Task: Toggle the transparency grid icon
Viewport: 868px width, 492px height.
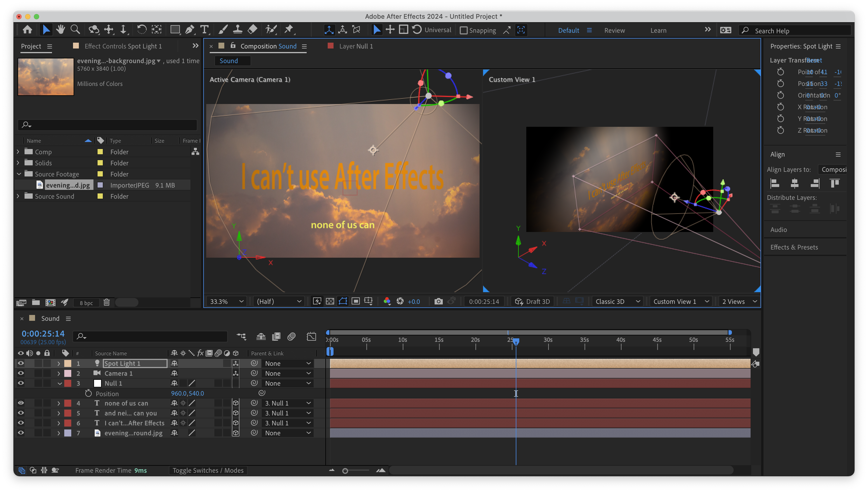Action: pos(330,302)
